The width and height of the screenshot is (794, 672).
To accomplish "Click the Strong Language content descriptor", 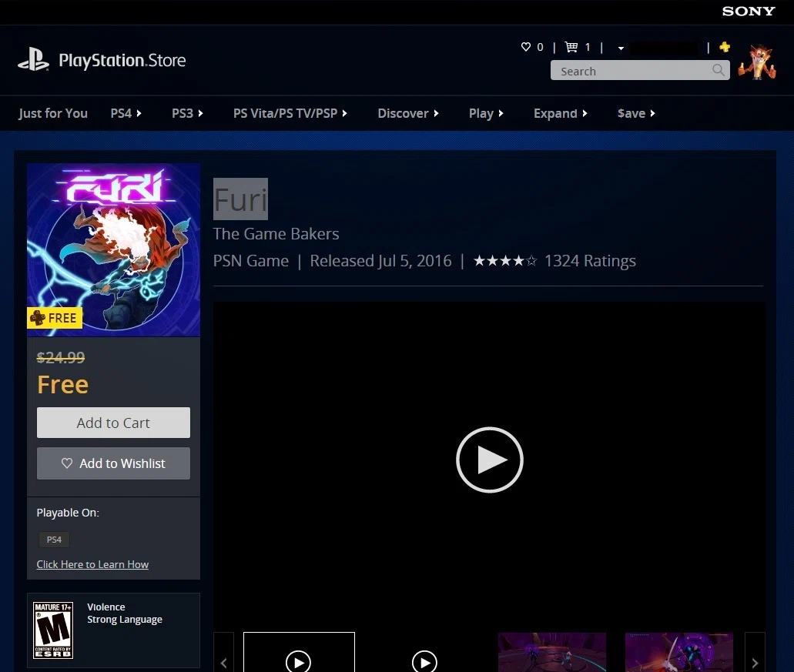I will click(125, 620).
